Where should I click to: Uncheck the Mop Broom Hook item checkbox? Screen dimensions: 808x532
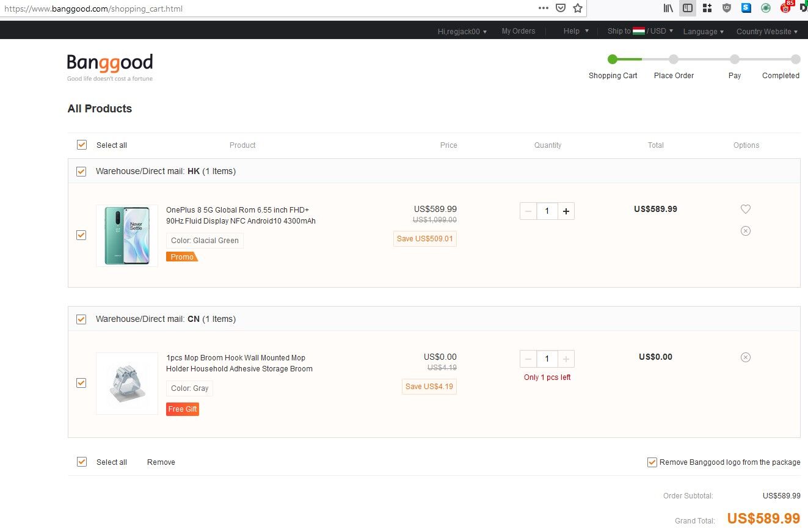[x=81, y=383]
